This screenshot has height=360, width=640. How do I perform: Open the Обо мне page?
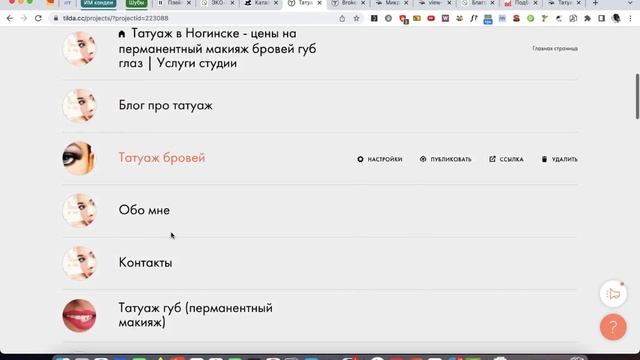pos(144,210)
